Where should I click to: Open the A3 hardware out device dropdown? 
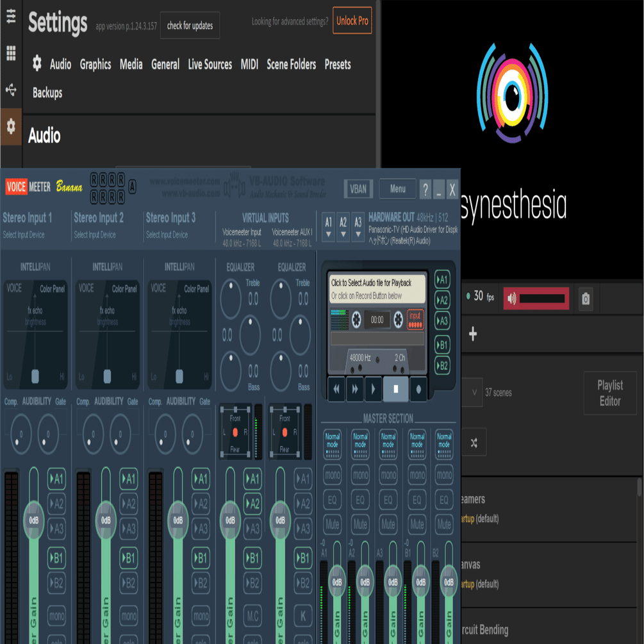tap(358, 227)
